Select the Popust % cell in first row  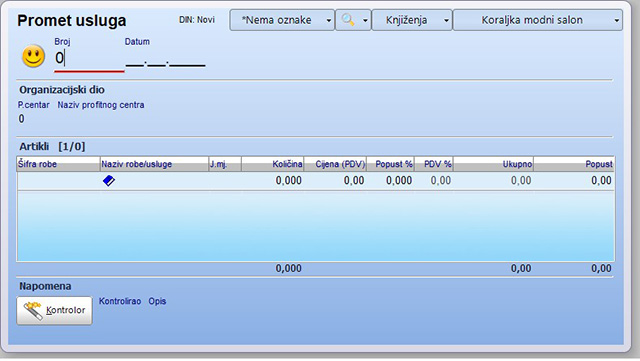(x=390, y=180)
